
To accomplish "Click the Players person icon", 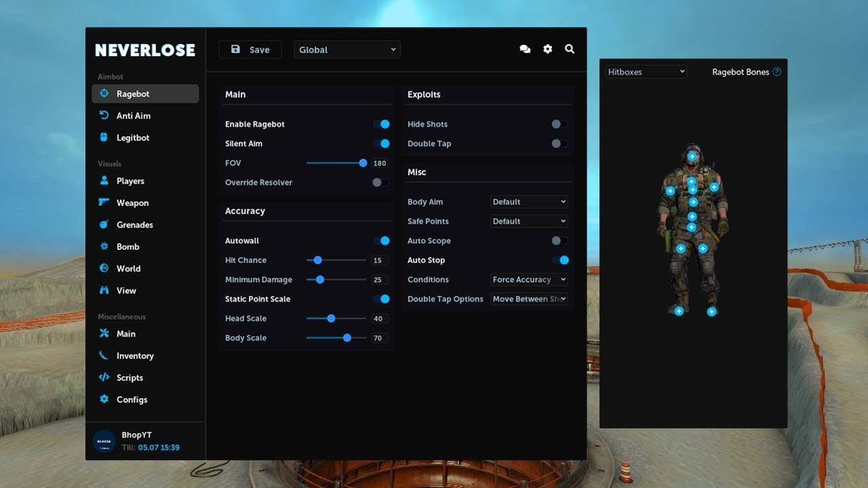I will 104,180.
